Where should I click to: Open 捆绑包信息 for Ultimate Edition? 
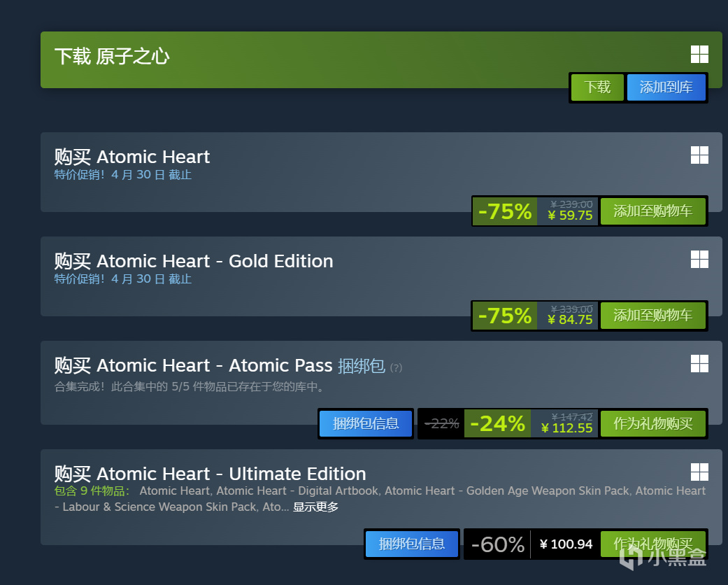click(411, 544)
